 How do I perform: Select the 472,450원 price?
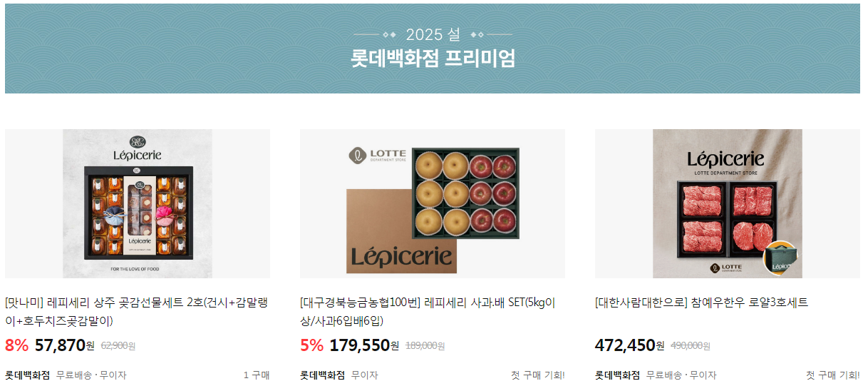coord(629,345)
